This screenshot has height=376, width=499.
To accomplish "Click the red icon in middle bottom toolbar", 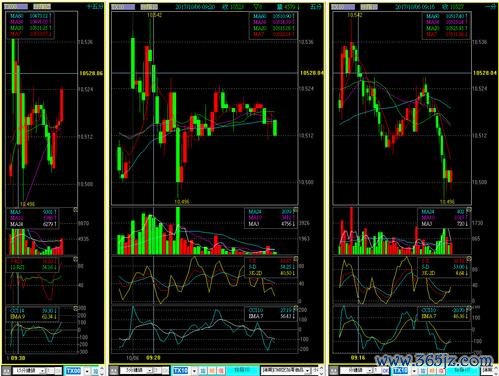I will tap(220, 371).
